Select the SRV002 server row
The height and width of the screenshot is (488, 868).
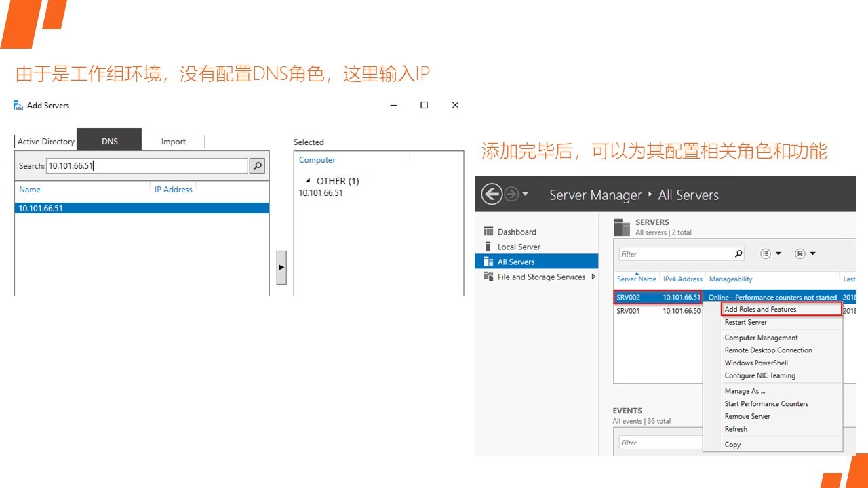pyautogui.click(x=735, y=297)
